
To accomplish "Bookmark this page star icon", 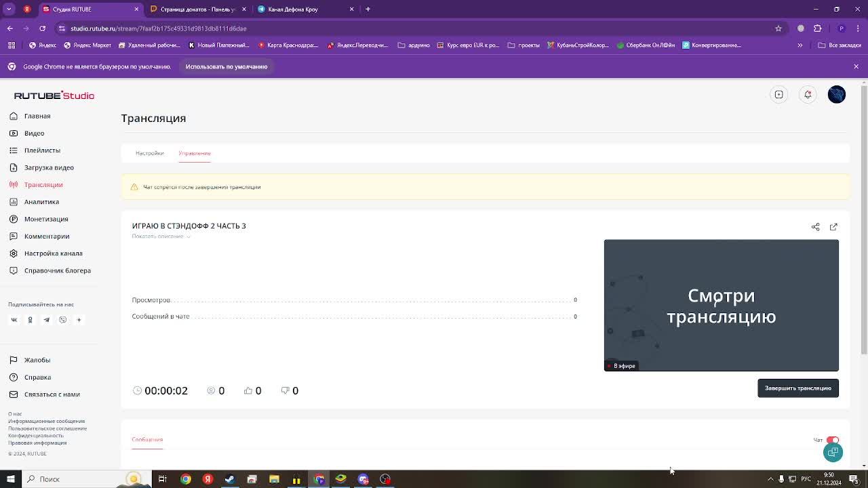I will tap(778, 28).
